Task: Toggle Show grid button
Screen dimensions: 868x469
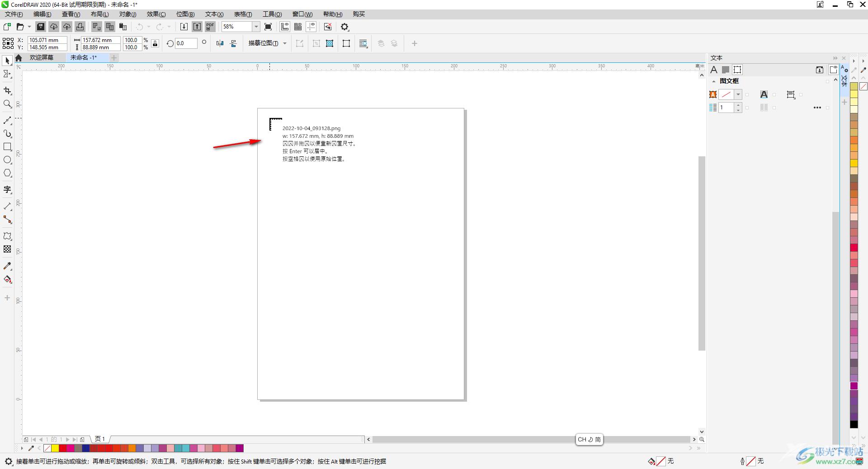Action: tap(298, 27)
